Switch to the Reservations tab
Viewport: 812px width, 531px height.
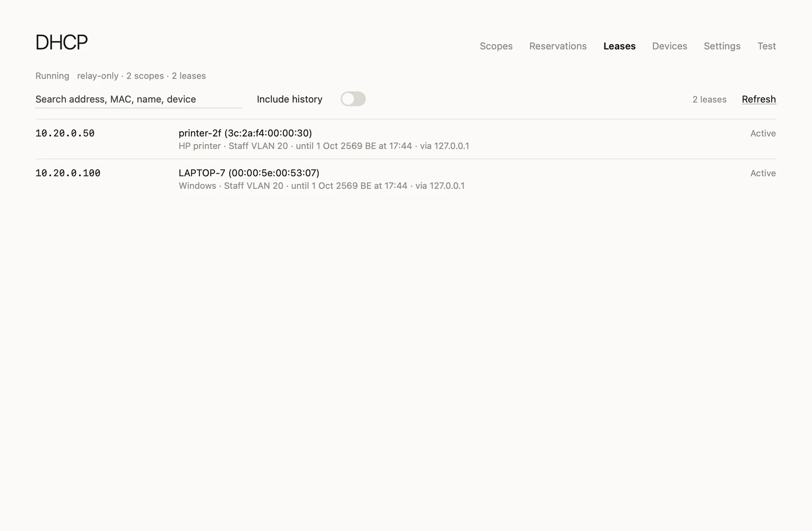tap(558, 46)
